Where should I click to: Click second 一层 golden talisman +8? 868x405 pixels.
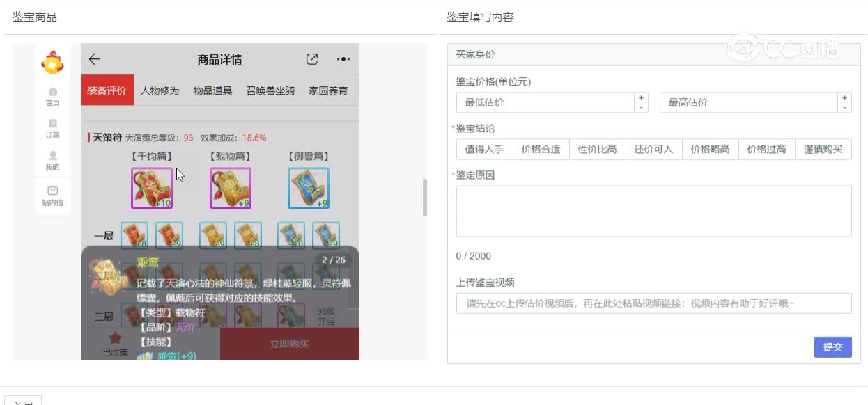(x=248, y=235)
